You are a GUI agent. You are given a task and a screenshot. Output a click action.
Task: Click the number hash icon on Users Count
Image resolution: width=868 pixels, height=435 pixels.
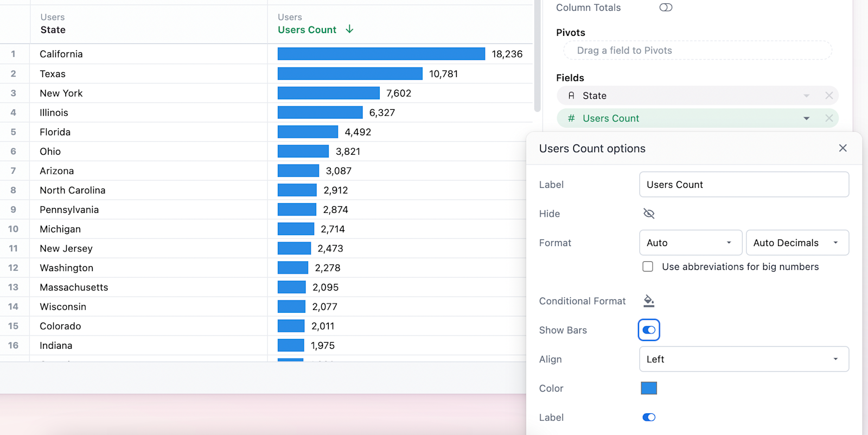click(x=571, y=118)
